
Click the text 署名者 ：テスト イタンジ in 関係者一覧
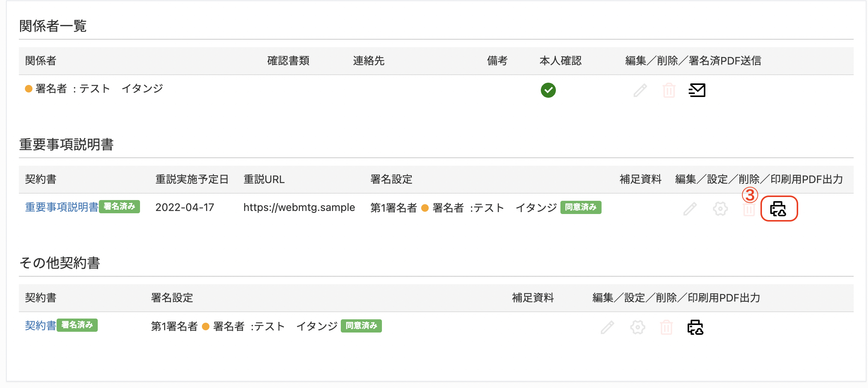[99, 89]
